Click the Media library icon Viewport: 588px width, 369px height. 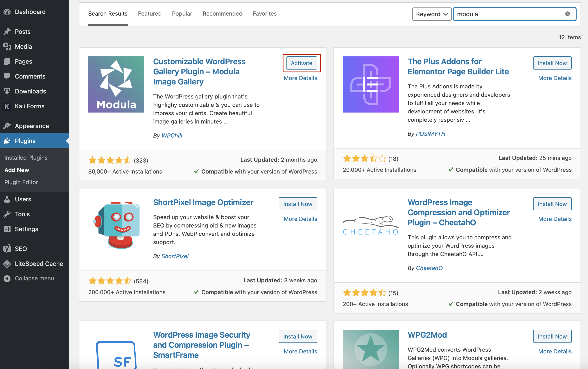point(7,46)
